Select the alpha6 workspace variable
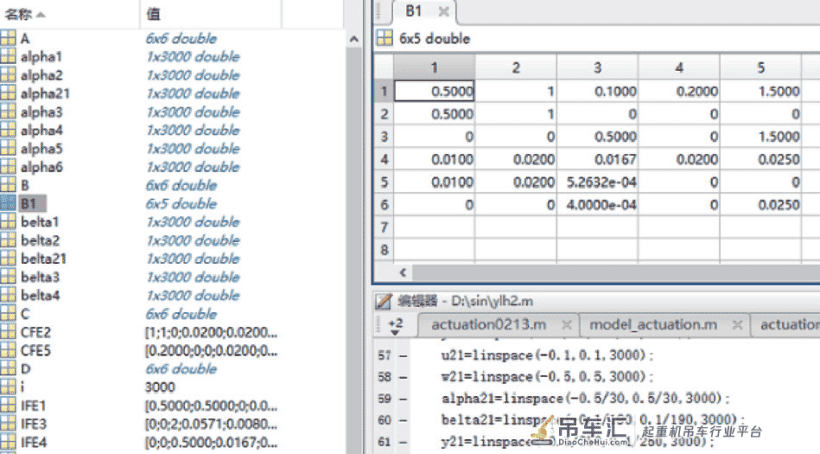The width and height of the screenshot is (820, 454). point(42,167)
